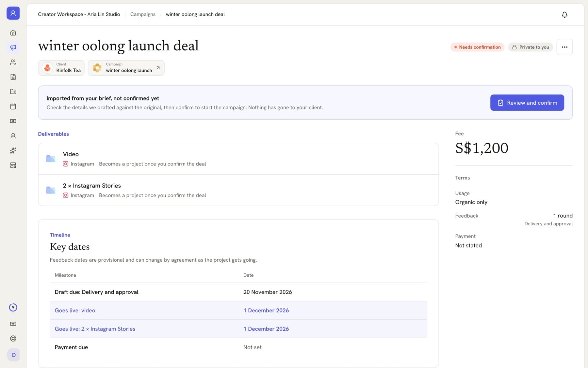
Task: Open the workspace logo avatar
Action: [x=13, y=13]
